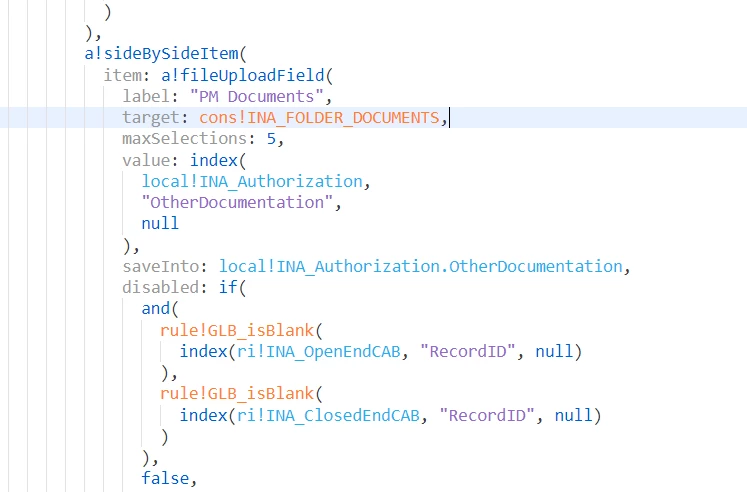Image resolution: width=747 pixels, height=492 pixels.
Task: Click the maxSelections parameter name
Action: (185, 139)
